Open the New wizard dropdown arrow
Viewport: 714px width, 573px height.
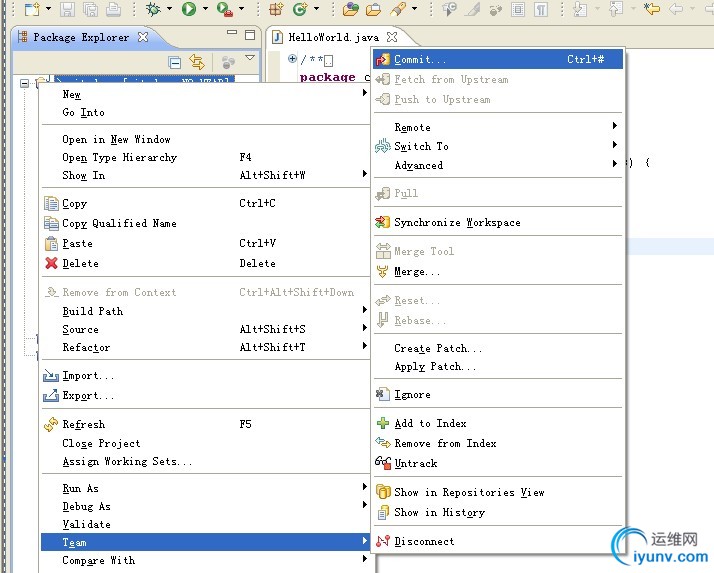coord(48,9)
